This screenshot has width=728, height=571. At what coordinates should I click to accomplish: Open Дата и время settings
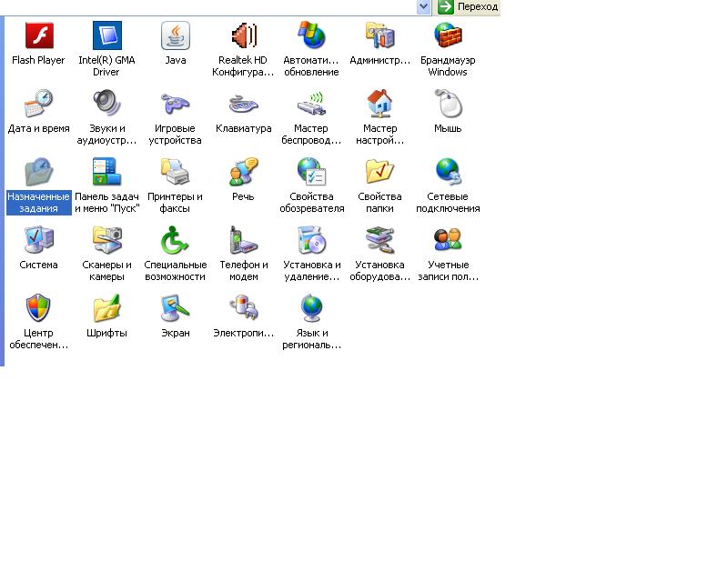pos(38,105)
